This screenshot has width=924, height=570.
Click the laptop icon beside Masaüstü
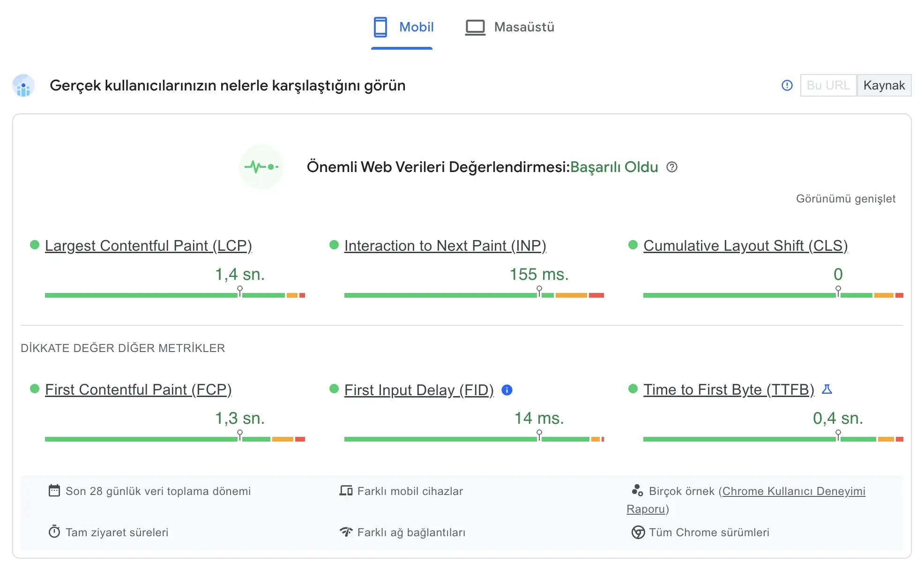[x=475, y=27]
